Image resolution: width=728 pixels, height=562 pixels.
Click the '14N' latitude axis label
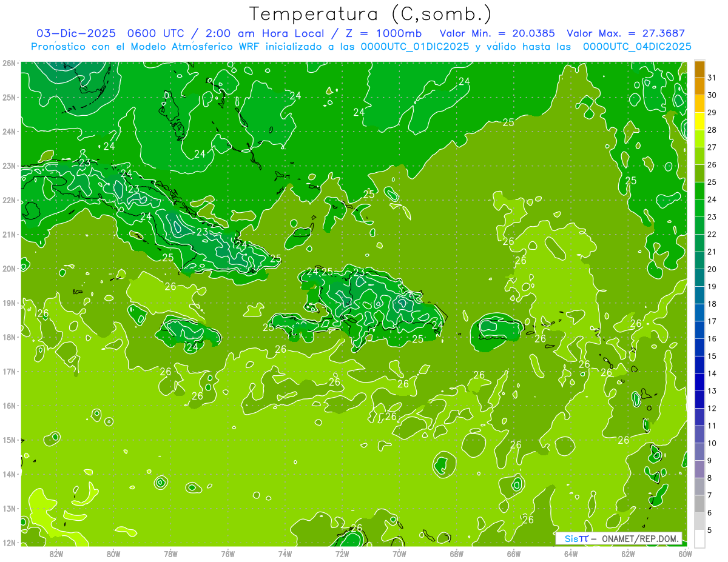[x=8, y=474]
